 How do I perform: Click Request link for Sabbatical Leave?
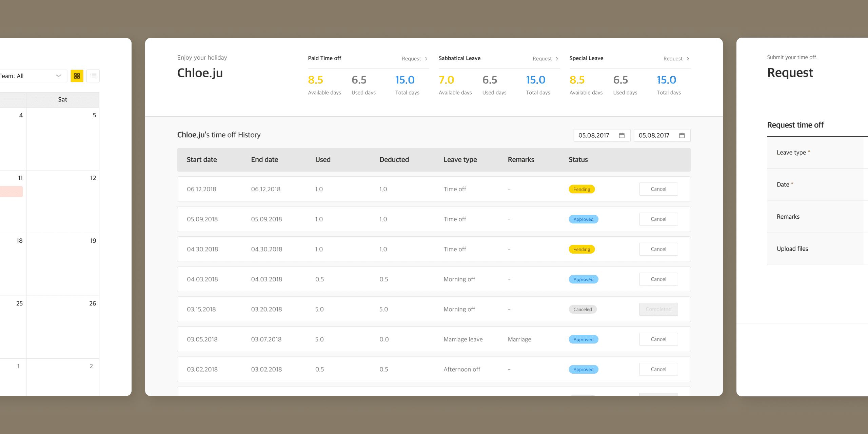pos(542,59)
